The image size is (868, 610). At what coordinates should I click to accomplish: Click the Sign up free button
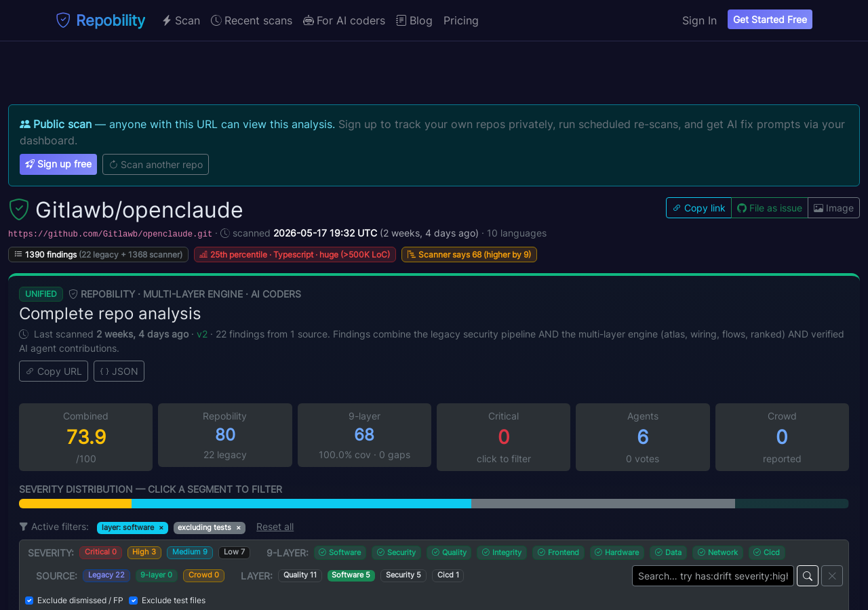58,165
